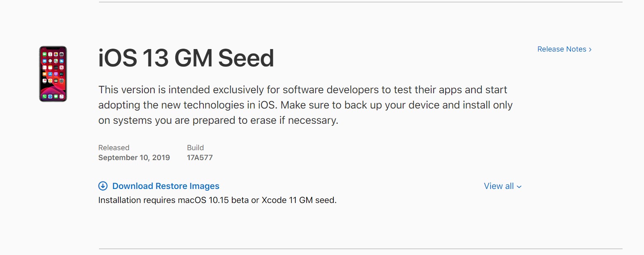Click the Build label
Viewport: 644px width, 255px height.
click(195, 148)
